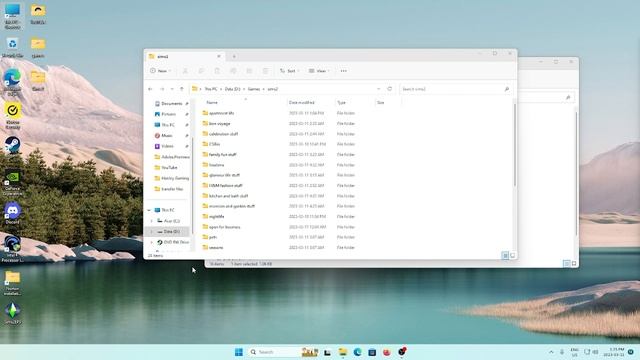Click the Search sims2 input field
Screen dimensions: 640x360
click(455, 89)
